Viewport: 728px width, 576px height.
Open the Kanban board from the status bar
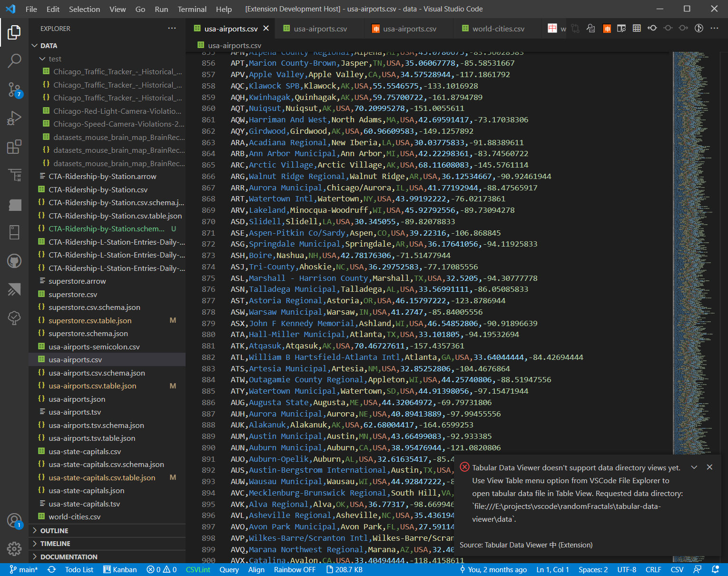point(120,569)
